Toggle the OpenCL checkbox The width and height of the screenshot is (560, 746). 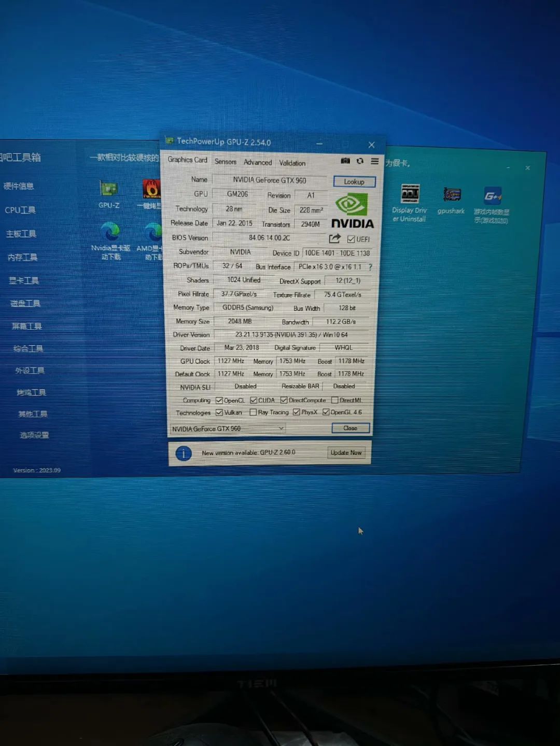tap(219, 400)
